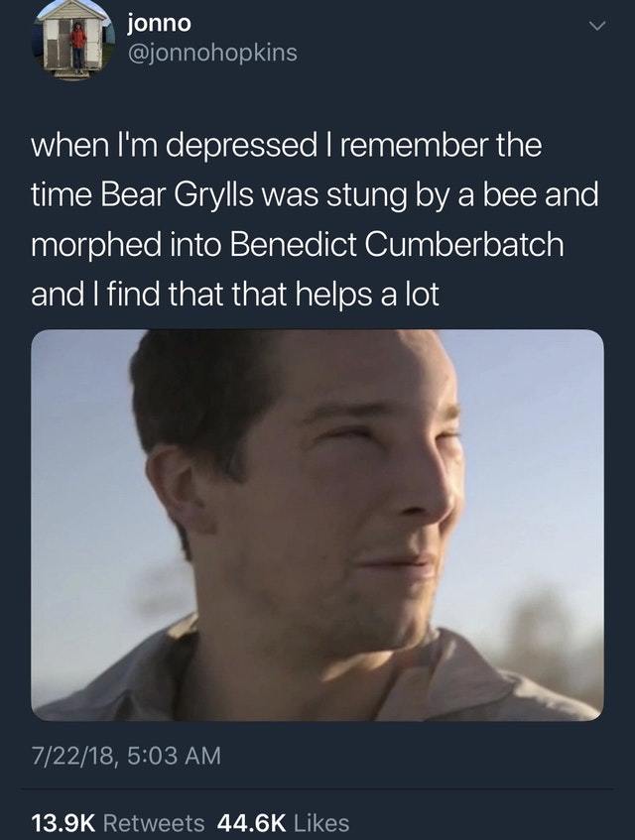Click the person in red jacket in avatar

click(78, 45)
